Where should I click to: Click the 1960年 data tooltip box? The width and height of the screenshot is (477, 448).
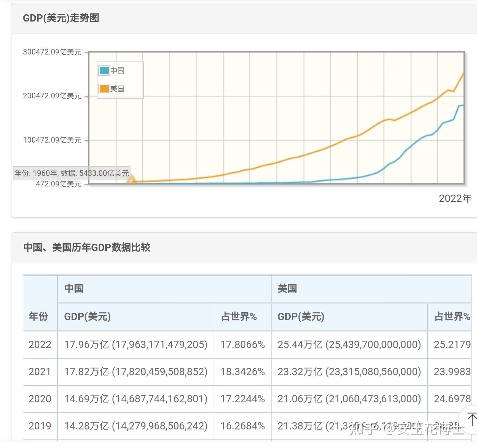pyautogui.click(x=72, y=173)
